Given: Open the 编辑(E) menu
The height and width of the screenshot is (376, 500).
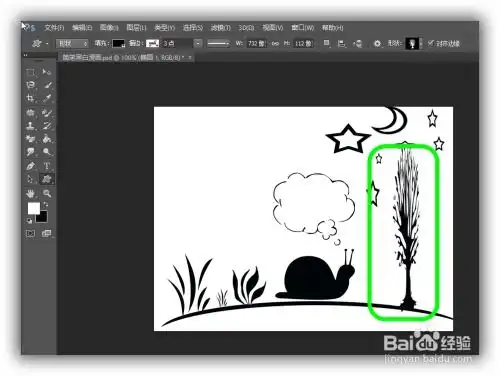Looking at the screenshot, I should tap(82, 28).
